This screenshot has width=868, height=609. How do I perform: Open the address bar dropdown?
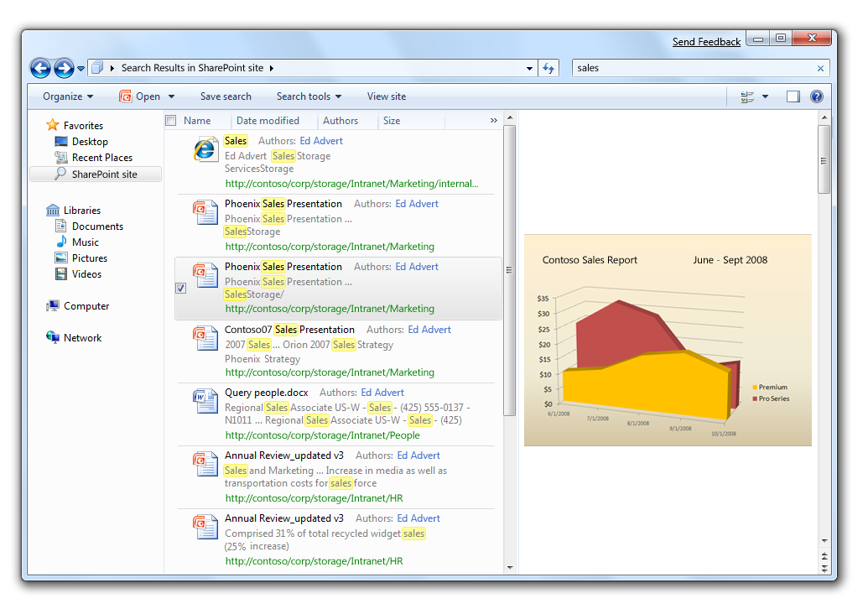tap(528, 68)
